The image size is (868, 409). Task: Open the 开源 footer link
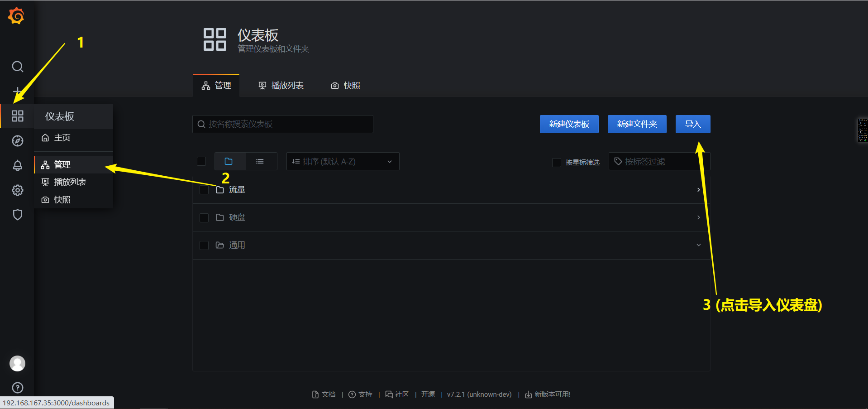click(x=428, y=395)
